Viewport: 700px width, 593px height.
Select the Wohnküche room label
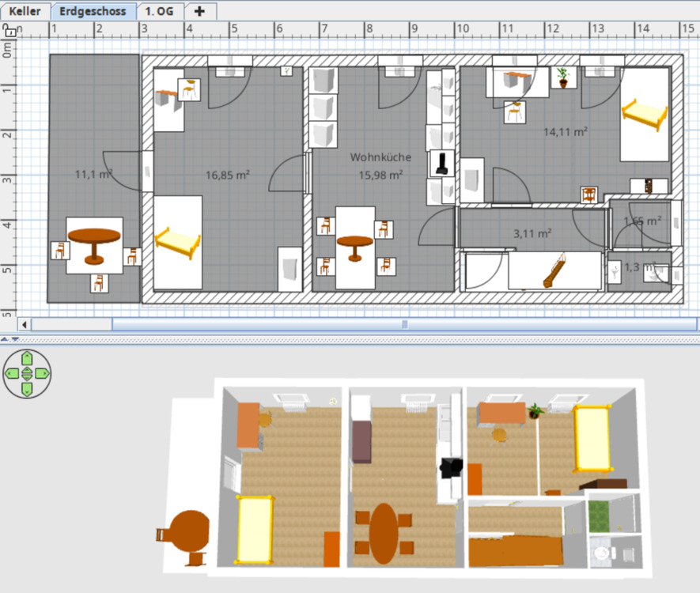380,157
